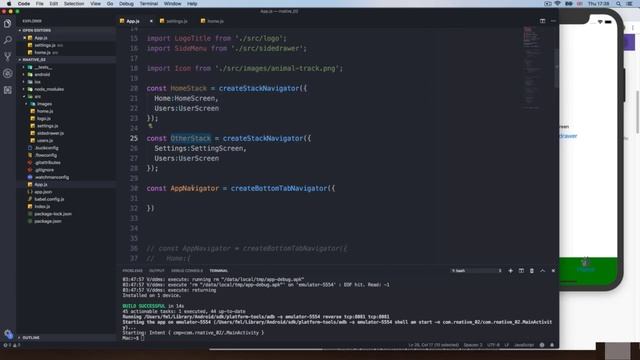This screenshot has width=640, height=360.
Task: Open the Debug view in activity bar
Action: pyautogui.click(x=7, y=73)
